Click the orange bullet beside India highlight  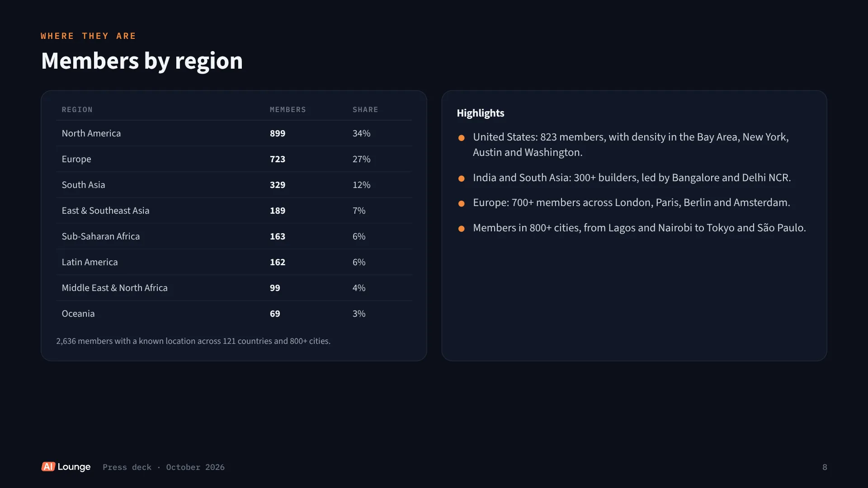coord(461,178)
